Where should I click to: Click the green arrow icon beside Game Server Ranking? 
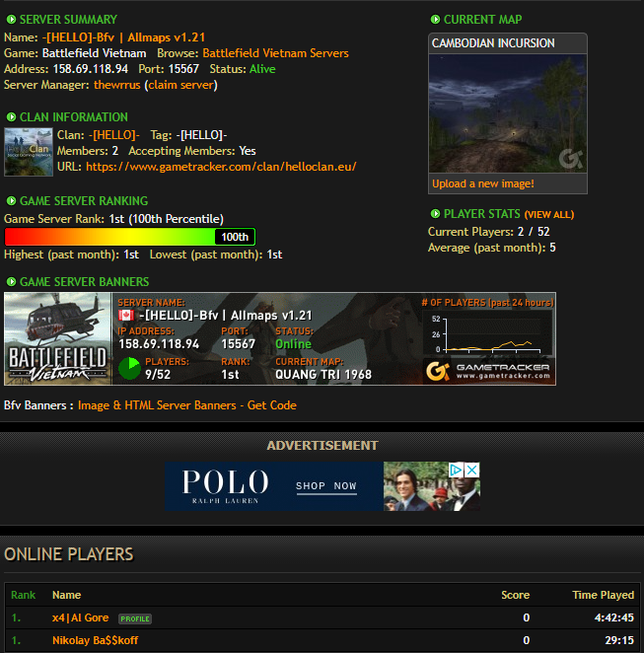pos(11,200)
